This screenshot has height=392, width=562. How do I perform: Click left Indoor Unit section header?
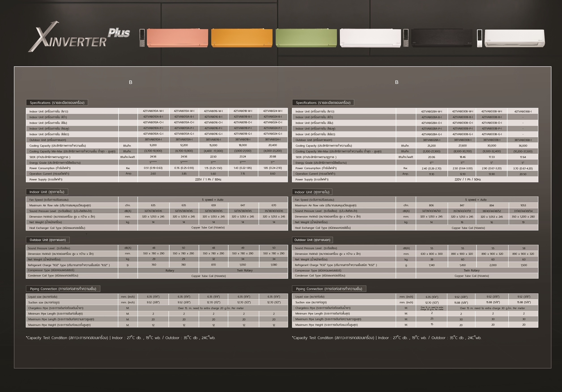point(47,192)
